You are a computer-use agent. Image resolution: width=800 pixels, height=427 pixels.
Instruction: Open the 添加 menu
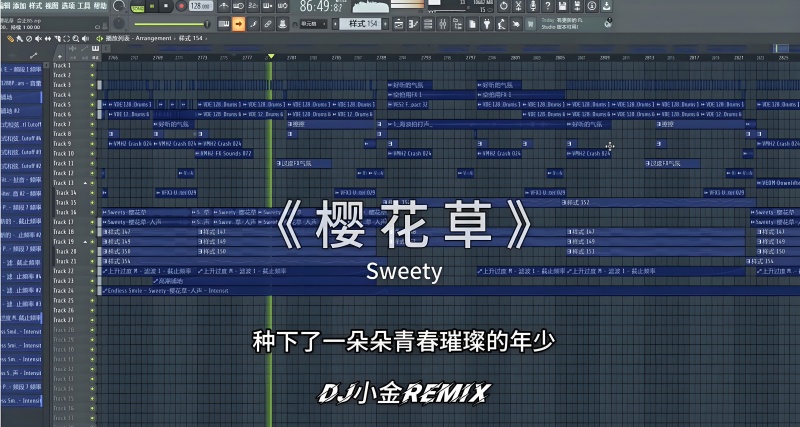19,6
